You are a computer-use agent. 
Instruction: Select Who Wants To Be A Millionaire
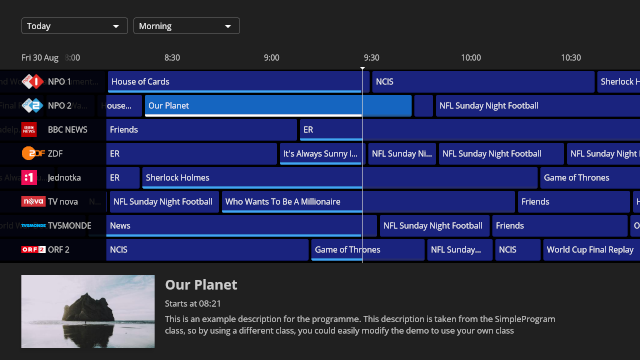tap(368, 202)
